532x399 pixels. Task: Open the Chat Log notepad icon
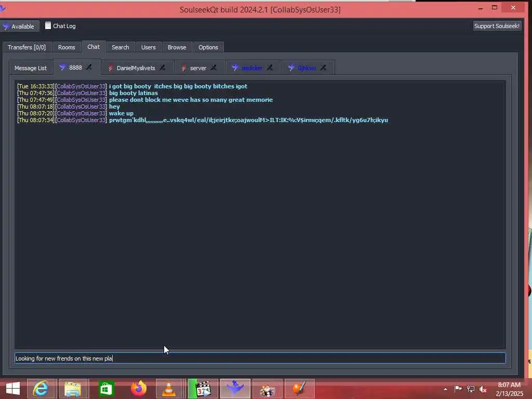click(48, 26)
